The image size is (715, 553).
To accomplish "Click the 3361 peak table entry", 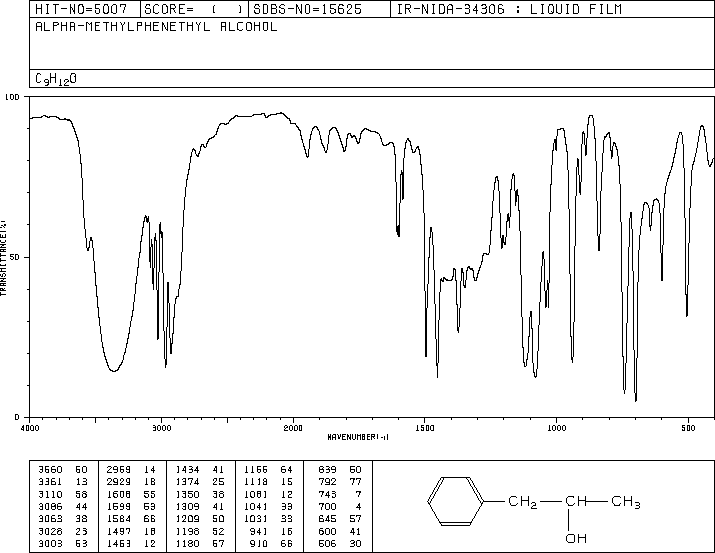I will [x=50, y=482].
